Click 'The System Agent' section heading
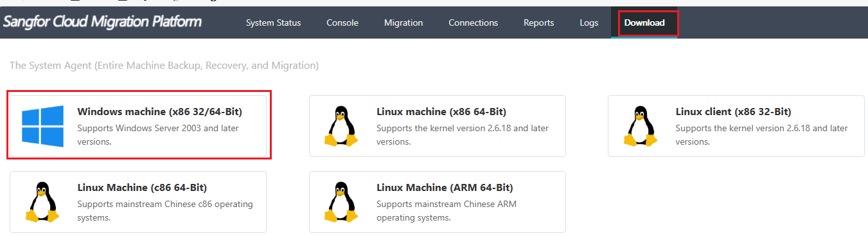Viewport: 868px width, 236px height. [164, 66]
